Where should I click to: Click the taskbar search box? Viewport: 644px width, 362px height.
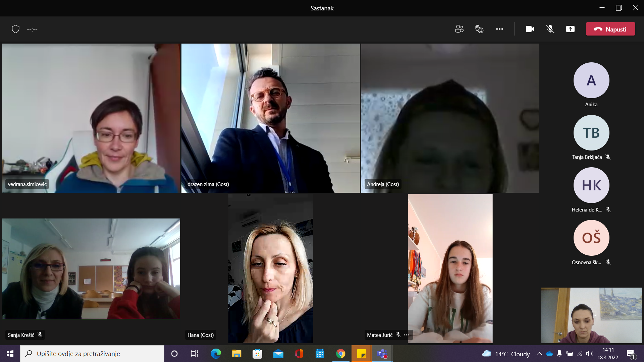pyautogui.click(x=92, y=354)
